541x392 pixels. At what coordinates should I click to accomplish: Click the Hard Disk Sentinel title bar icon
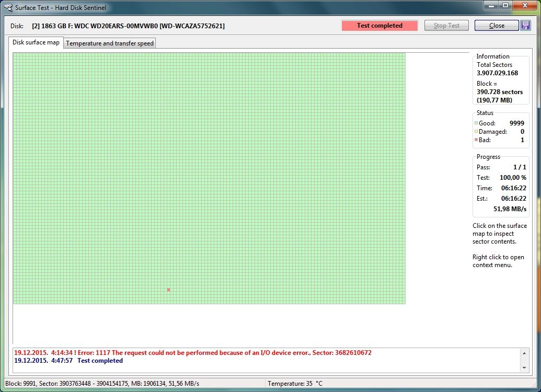coord(8,7)
